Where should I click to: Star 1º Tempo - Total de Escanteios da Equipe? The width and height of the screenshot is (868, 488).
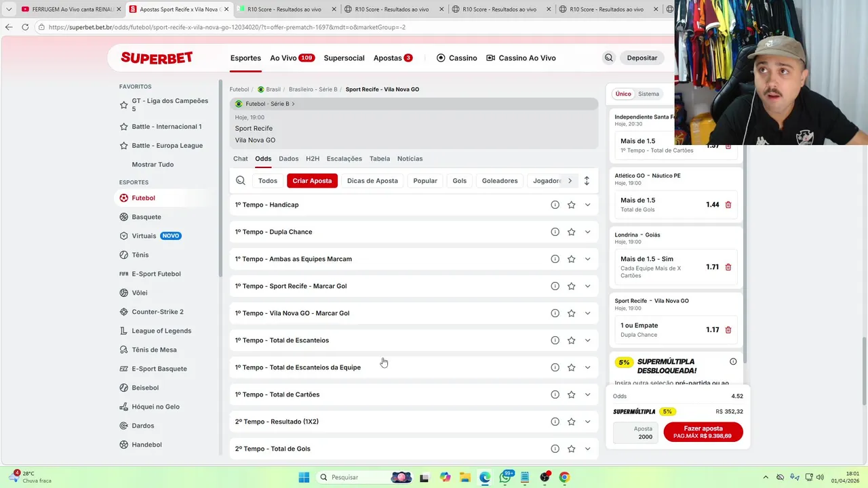point(572,367)
